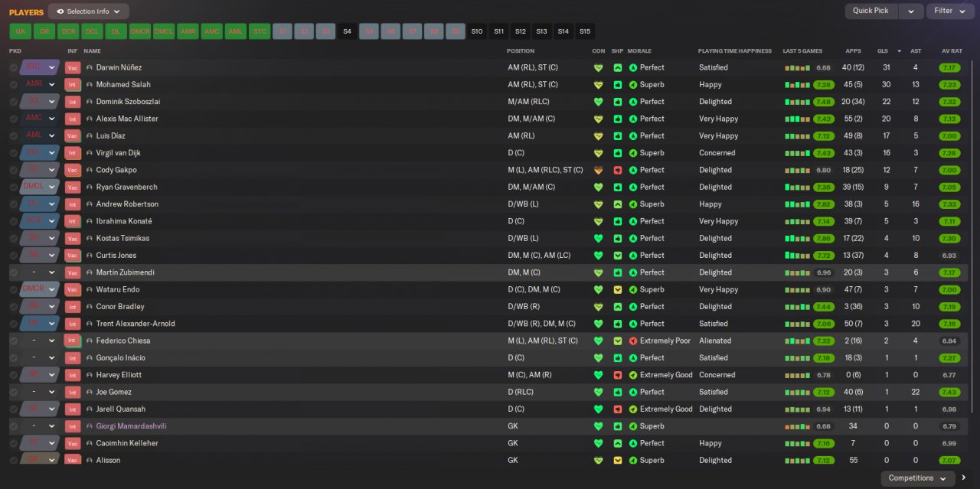
Task: Toggle the picked checkmark for Federico Chiesa
Action: [14, 341]
